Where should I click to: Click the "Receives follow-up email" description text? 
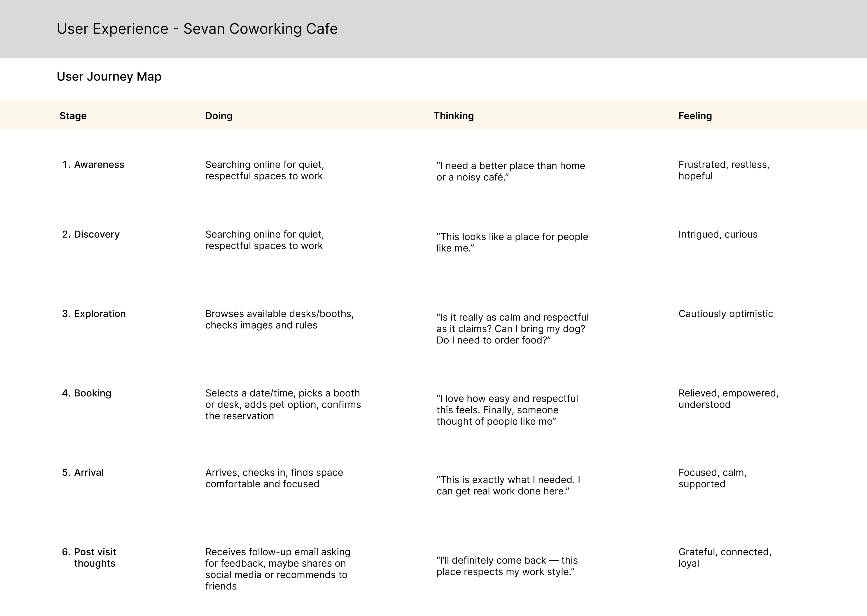(277, 569)
